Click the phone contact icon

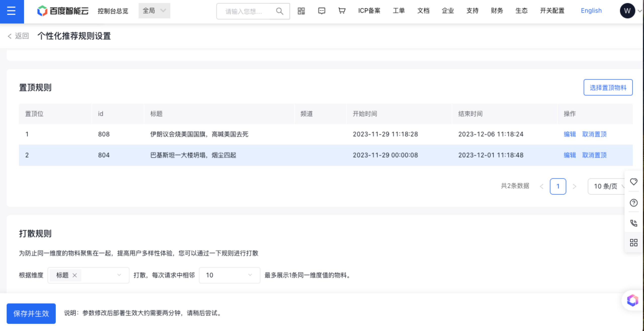coord(633,223)
